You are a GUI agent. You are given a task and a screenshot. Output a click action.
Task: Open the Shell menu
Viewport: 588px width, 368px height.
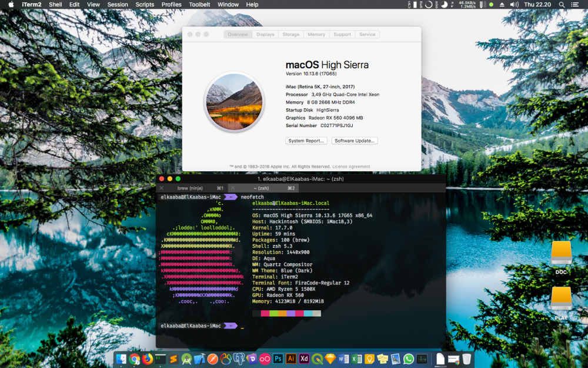pos(55,5)
